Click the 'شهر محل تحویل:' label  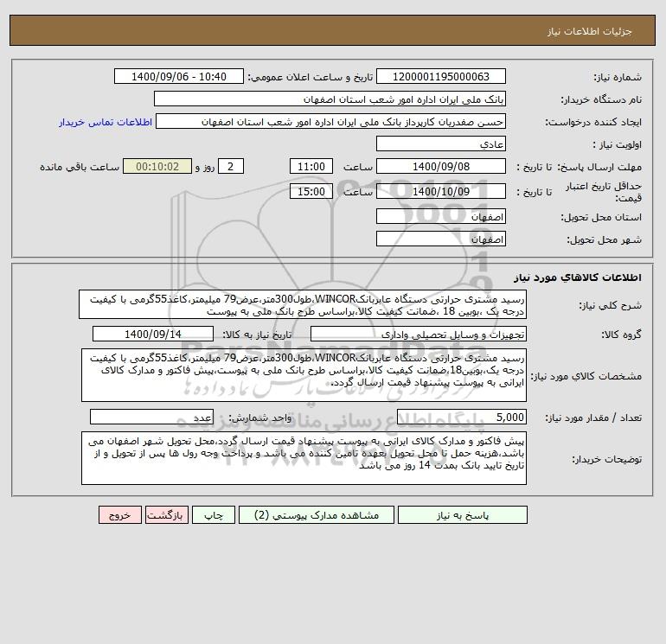604,239
